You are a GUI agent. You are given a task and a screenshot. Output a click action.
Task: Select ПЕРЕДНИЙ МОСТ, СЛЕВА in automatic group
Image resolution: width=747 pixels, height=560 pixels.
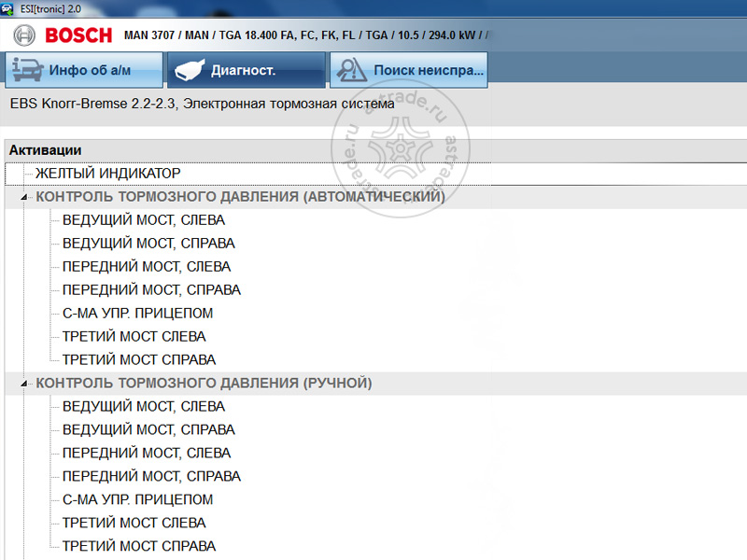tap(147, 267)
